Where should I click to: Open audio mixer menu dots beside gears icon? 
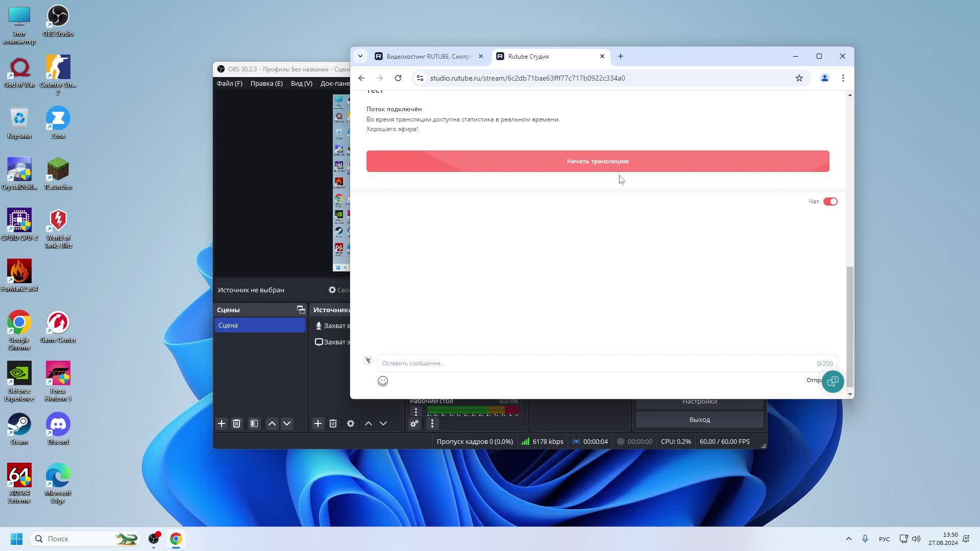click(432, 423)
